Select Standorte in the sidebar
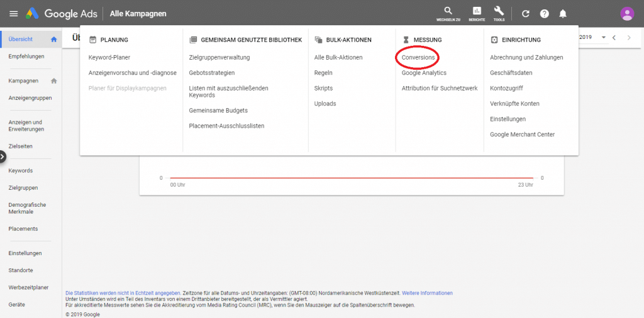The width and height of the screenshot is (644, 318). point(21,270)
